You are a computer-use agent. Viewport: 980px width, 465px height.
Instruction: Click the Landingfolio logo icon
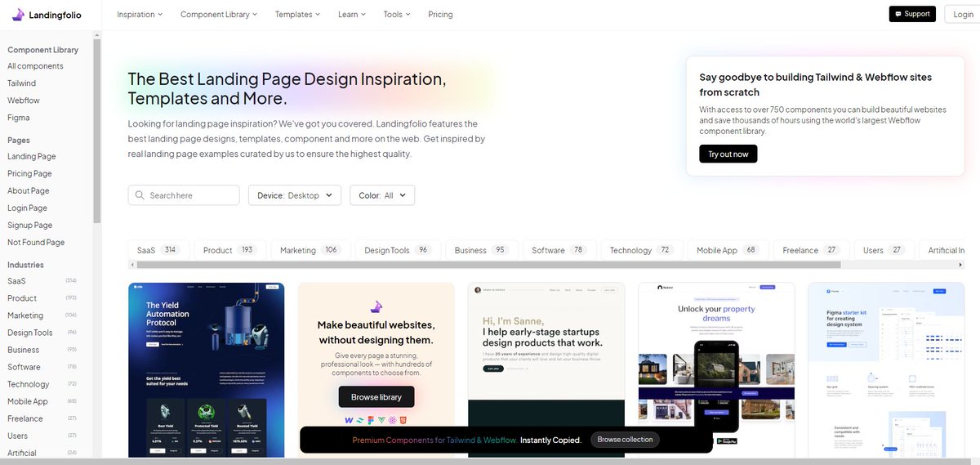(18, 15)
